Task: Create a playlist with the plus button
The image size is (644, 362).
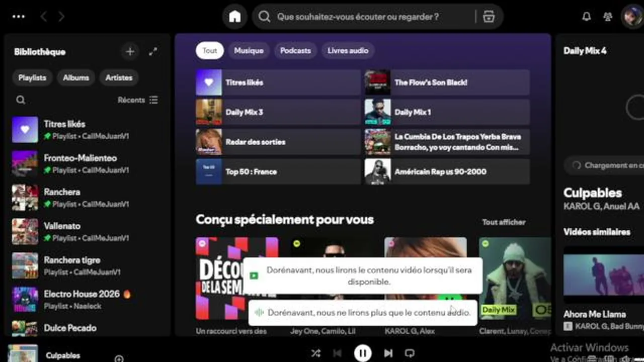Action: pyautogui.click(x=130, y=51)
